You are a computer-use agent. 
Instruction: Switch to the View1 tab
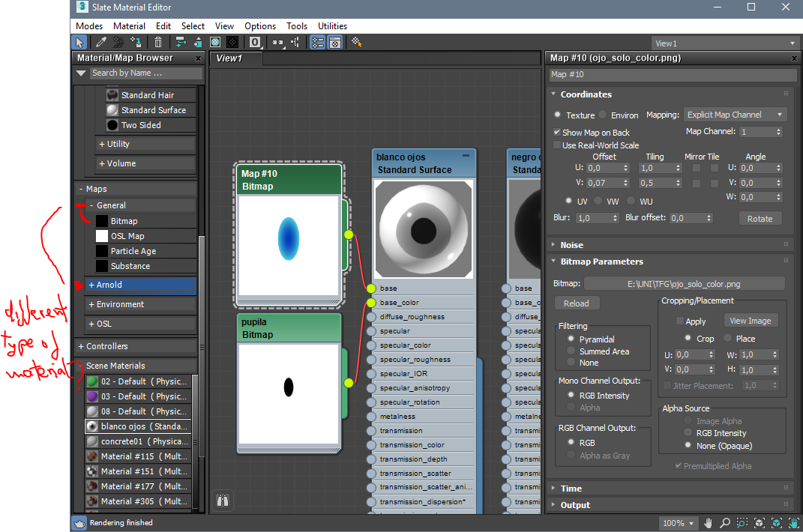(x=236, y=58)
